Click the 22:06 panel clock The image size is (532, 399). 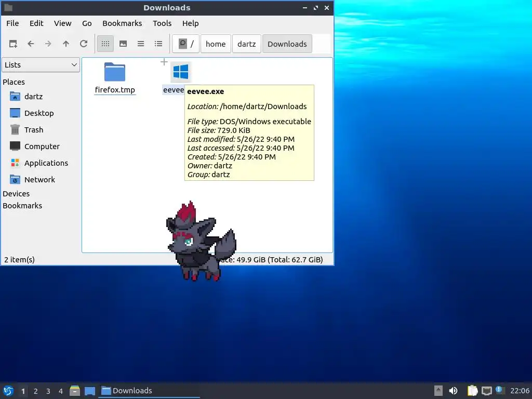click(x=520, y=391)
